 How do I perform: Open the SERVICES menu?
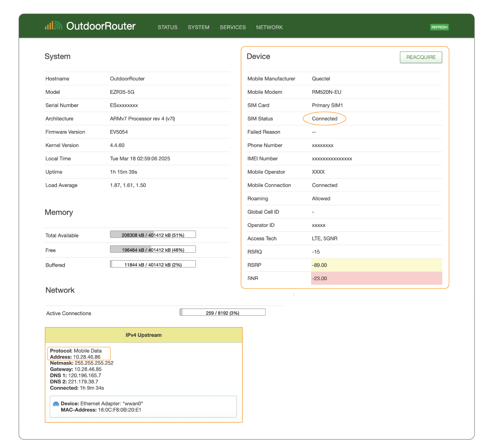pyautogui.click(x=232, y=27)
